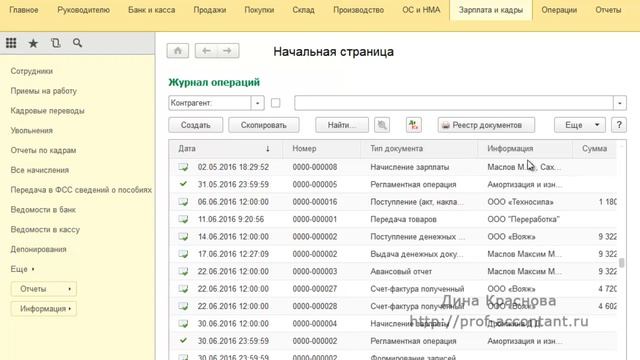Expand the Контрагент filter type dropdown
640x360 pixels.
pyautogui.click(x=258, y=103)
